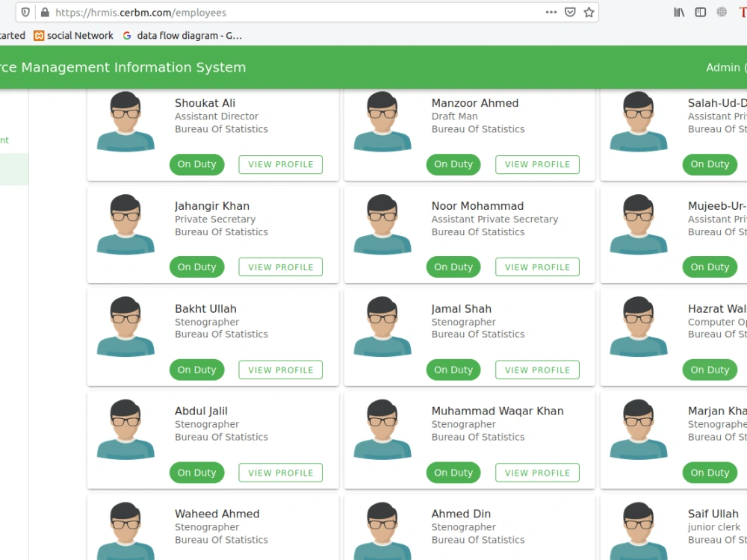View profile of Jahangir Khan

pos(281,267)
